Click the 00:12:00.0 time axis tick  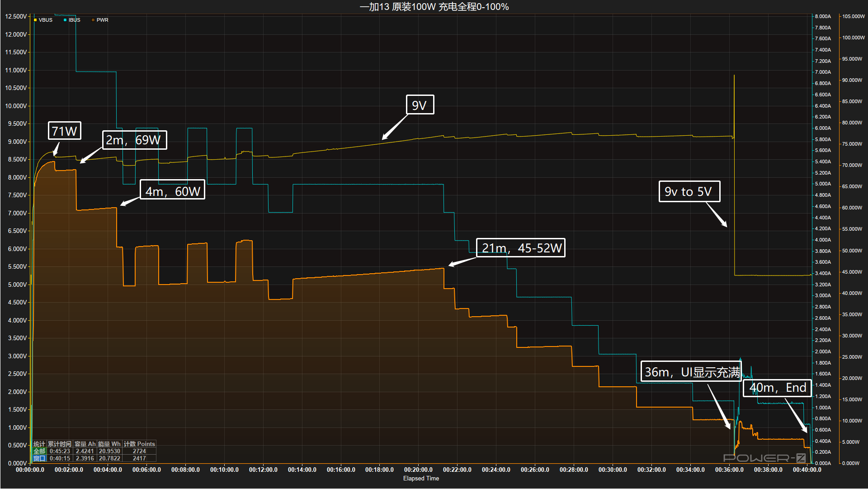coord(263,470)
